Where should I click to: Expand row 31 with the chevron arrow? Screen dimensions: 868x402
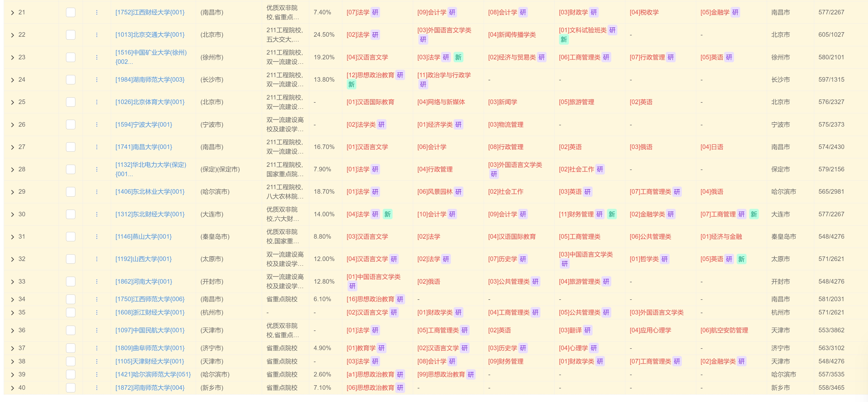pyautogui.click(x=13, y=237)
